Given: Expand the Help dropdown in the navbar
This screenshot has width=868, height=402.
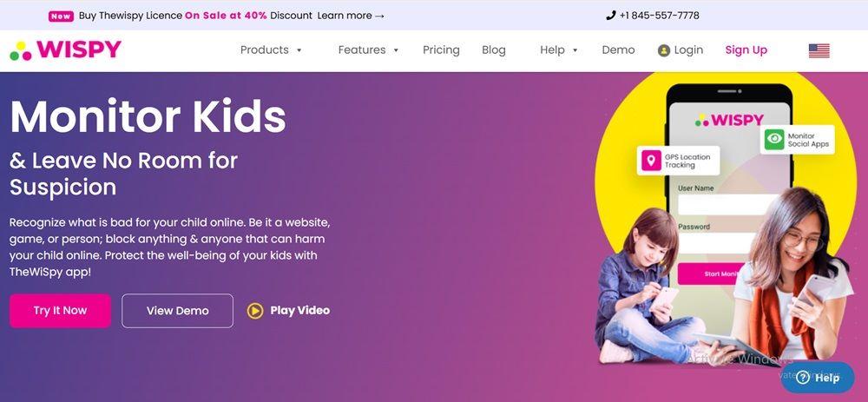Looking at the screenshot, I should tap(558, 49).
